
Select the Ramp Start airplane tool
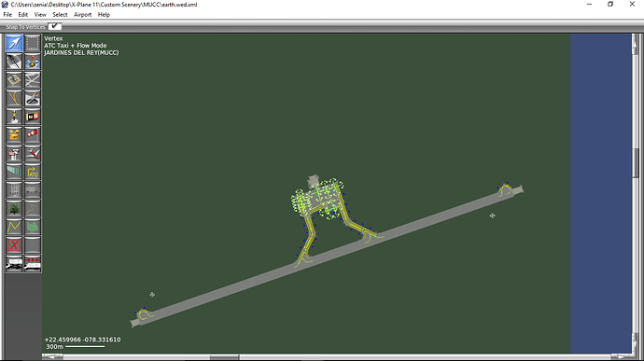click(33, 154)
